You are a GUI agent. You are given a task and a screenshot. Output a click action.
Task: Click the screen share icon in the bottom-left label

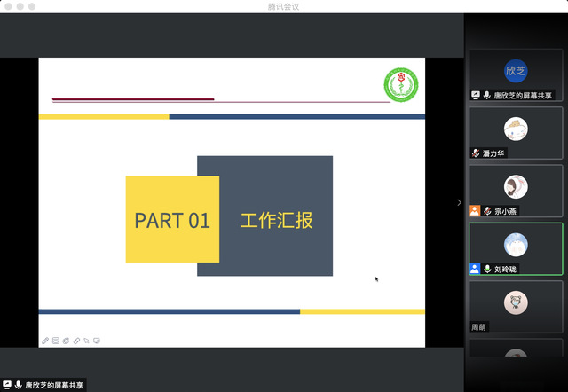pos(7,385)
